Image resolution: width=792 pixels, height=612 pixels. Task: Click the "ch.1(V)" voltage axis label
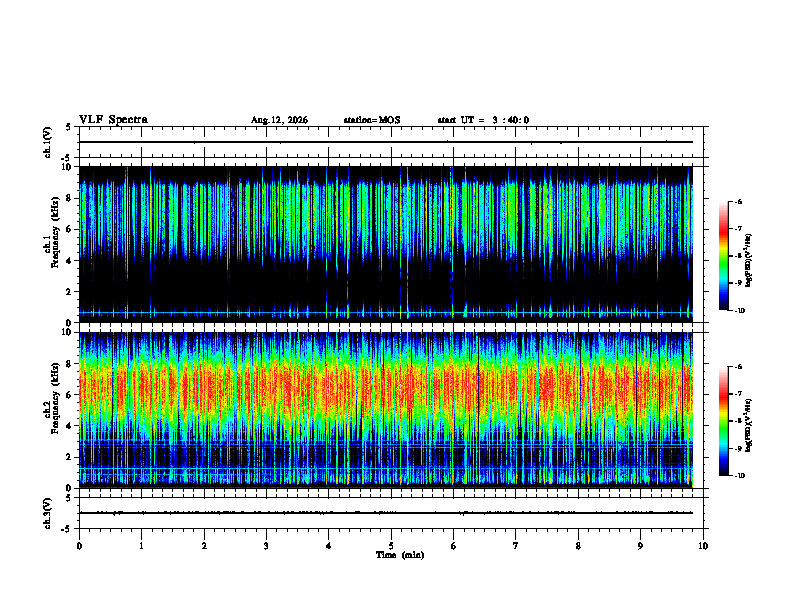(x=48, y=142)
